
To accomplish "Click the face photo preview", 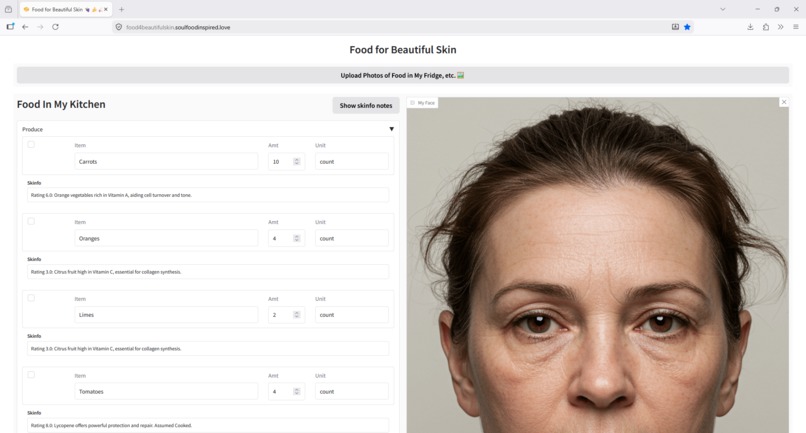I will pos(598,267).
